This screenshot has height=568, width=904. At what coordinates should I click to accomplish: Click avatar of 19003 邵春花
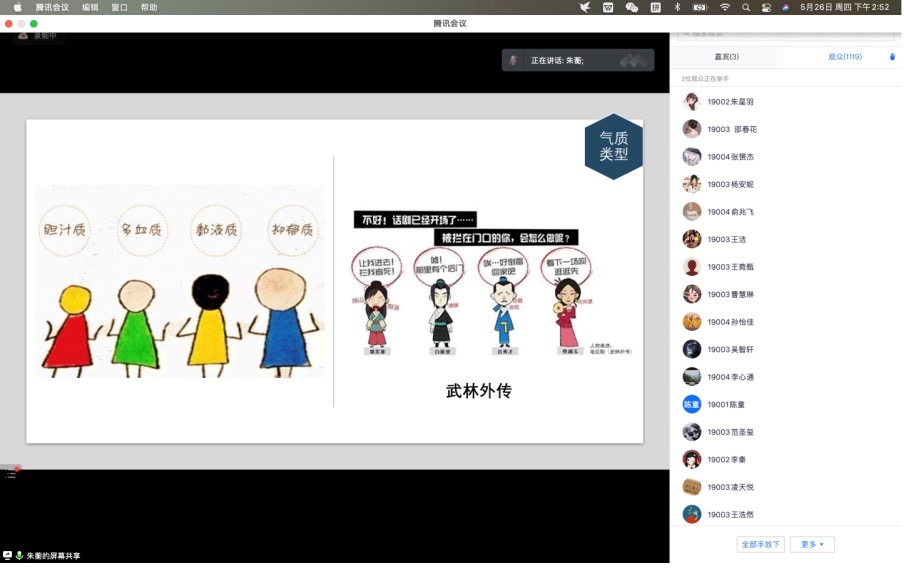(692, 129)
